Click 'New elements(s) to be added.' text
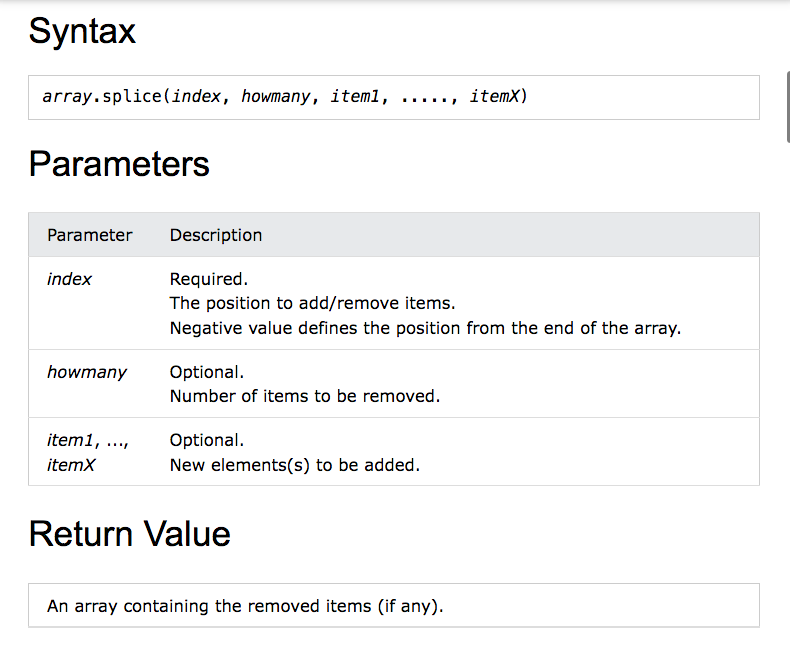This screenshot has width=790, height=649. click(x=295, y=465)
